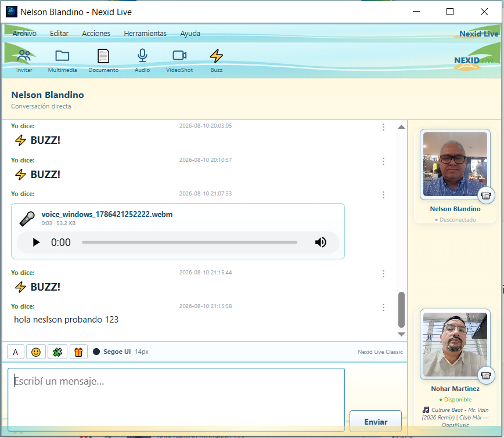Open options for the 21:07:33 message
The width and height of the screenshot is (504, 438).
click(383, 195)
